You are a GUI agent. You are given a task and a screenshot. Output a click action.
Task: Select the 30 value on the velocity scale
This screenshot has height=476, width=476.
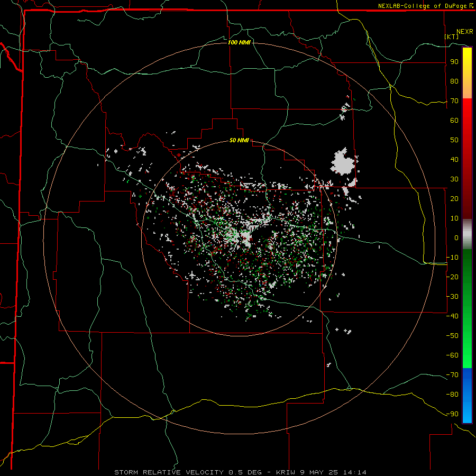[x=454, y=179]
